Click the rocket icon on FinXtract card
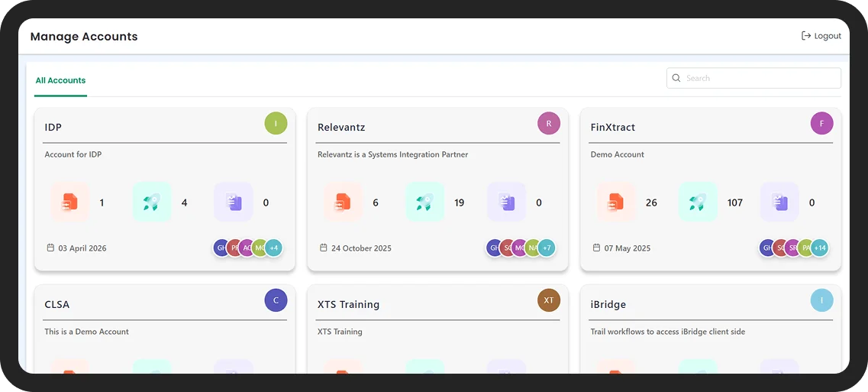The image size is (868, 392). tap(698, 202)
